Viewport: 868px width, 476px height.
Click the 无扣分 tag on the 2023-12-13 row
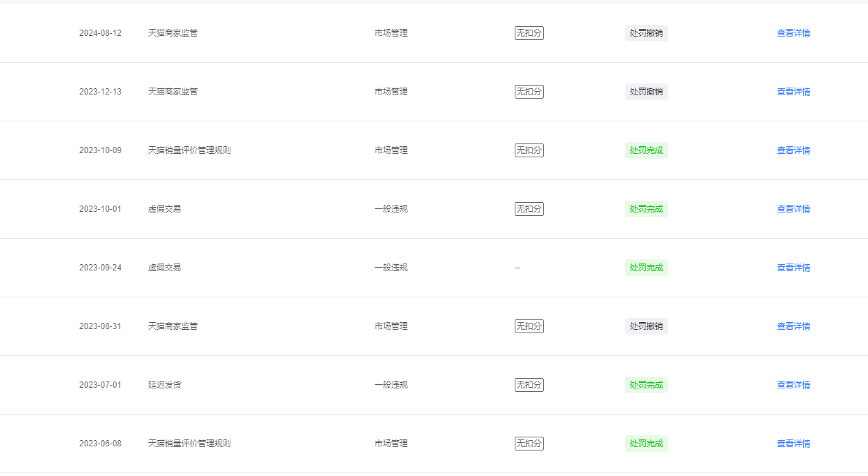pyautogui.click(x=529, y=92)
